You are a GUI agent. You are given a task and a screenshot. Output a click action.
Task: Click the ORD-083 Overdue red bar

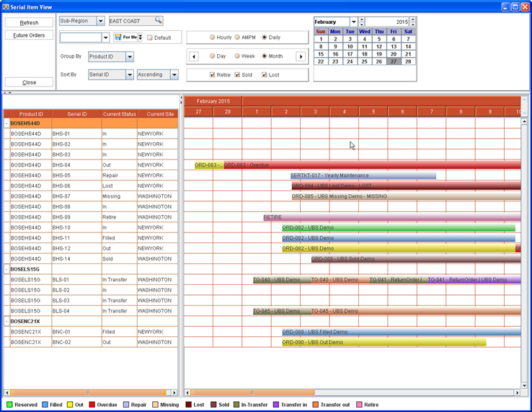pos(372,165)
